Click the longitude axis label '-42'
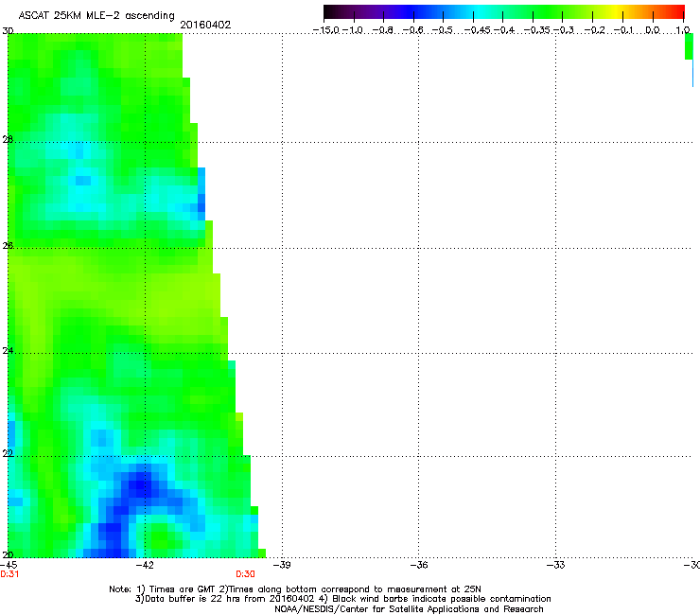700x615 pixels. point(144,565)
